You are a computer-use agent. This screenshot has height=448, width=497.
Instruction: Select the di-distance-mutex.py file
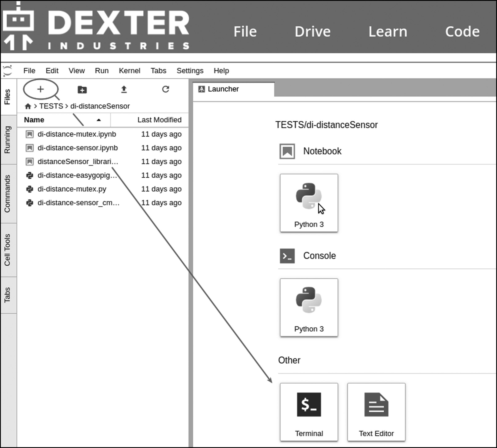72,189
